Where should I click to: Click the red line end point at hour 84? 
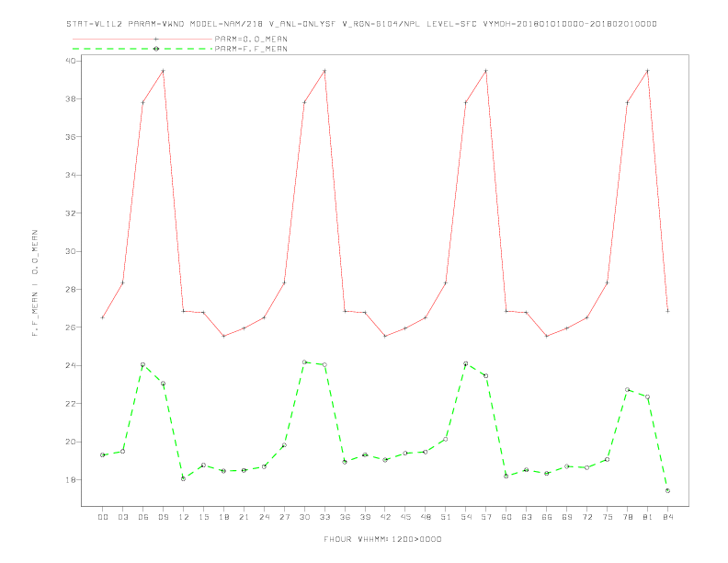[667, 311]
